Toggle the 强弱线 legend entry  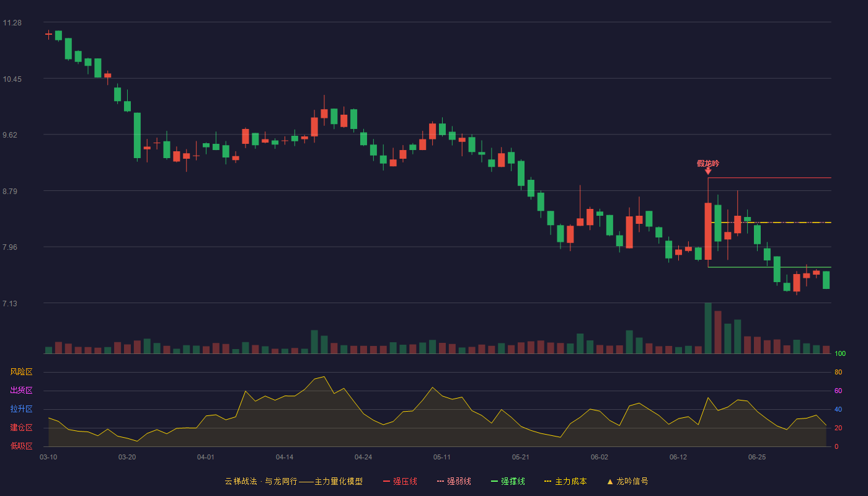[454, 481]
